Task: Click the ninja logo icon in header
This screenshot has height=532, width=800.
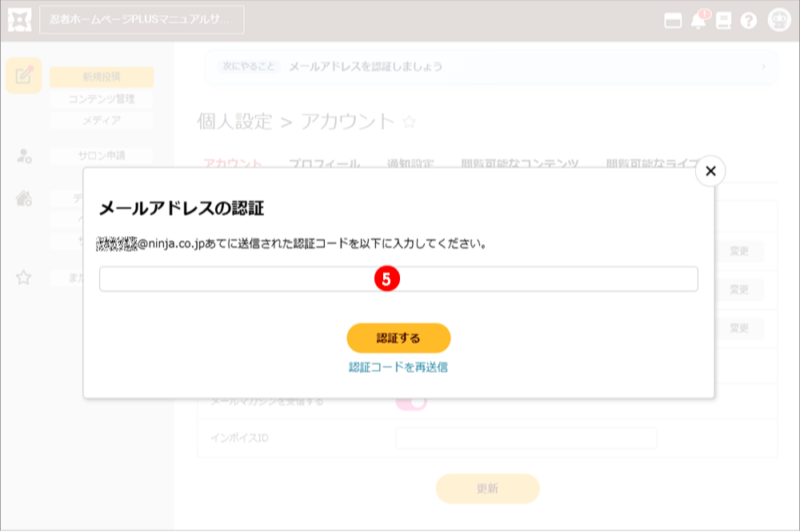Action: (x=19, y=20)
